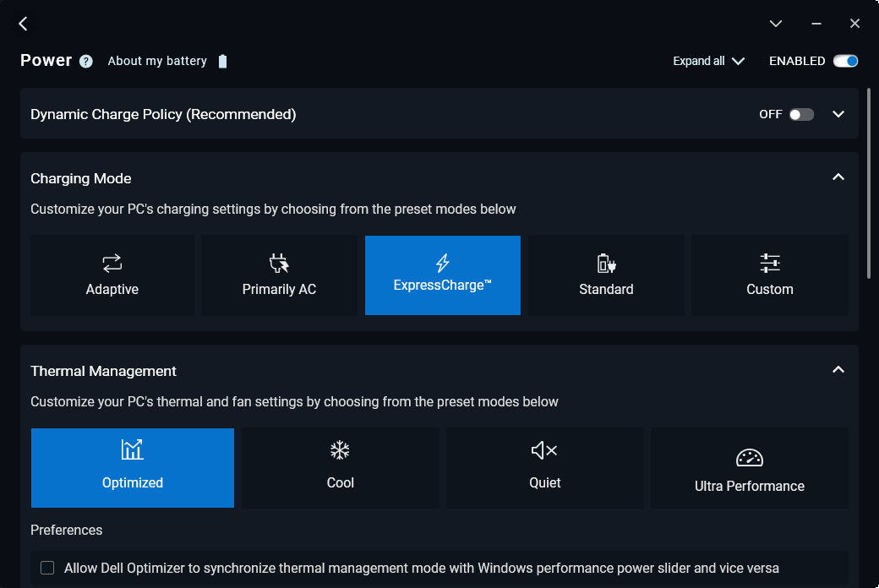Click Expand all sections
The height and width of the screenshot is (588, 879).
click(708, 61)
